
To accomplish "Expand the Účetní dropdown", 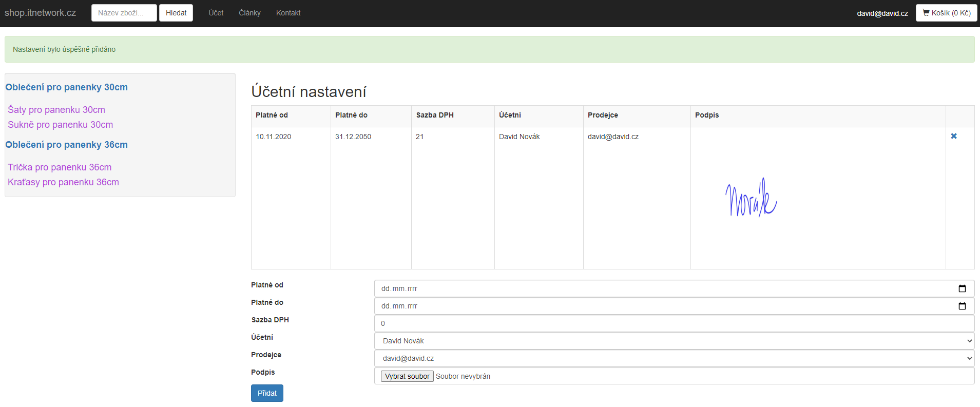I will pos(674,341).
